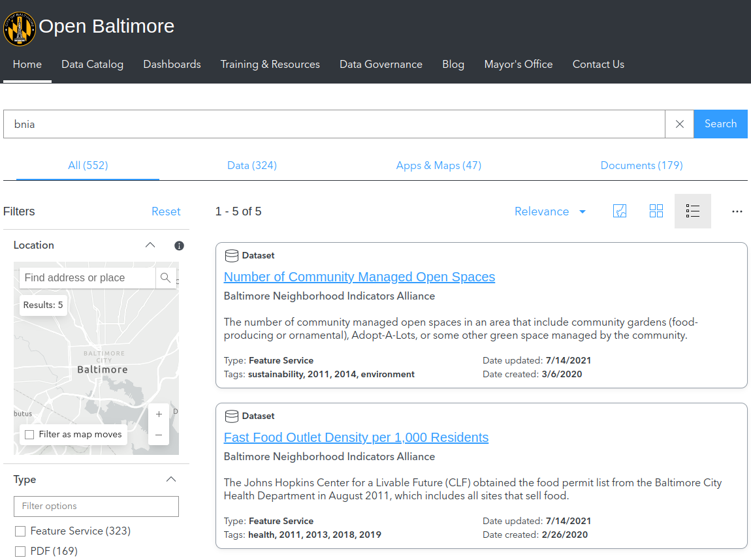This screenshot has height=560, width=751.
Task: Select the Apps & Maps (47) tab
Action: [439, 166]
